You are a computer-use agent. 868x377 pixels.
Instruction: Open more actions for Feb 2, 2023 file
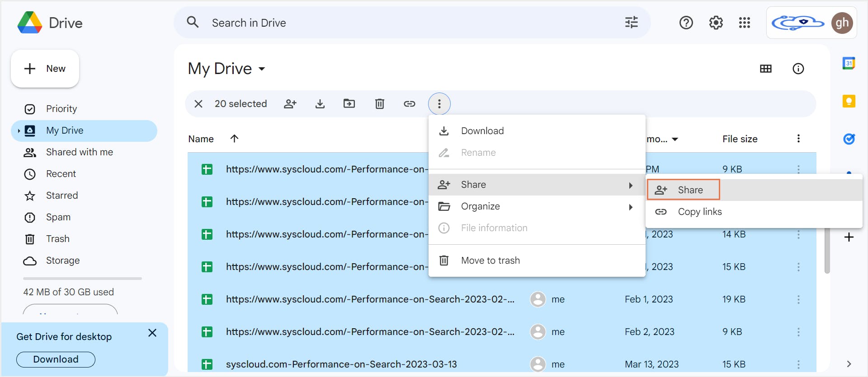(x=798, y=332)
